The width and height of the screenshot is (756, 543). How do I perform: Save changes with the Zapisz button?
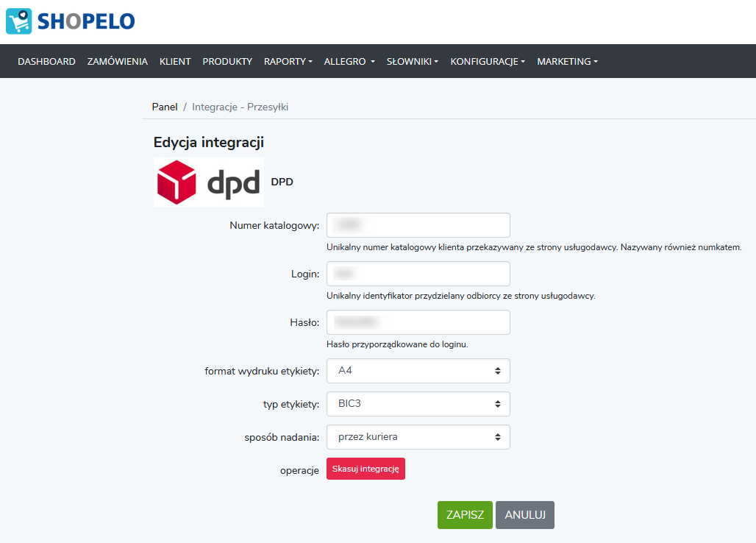click(x=465, y=515)
